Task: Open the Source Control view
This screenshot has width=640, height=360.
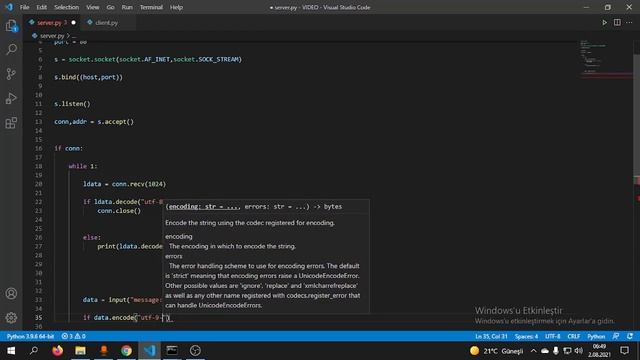Action: [11, 74]
